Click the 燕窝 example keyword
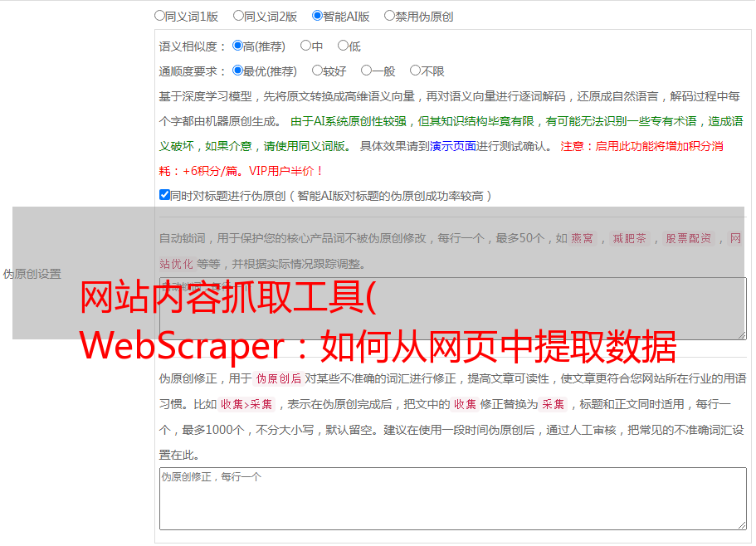This screenshot has height=546, width=756. coord(582,238)
